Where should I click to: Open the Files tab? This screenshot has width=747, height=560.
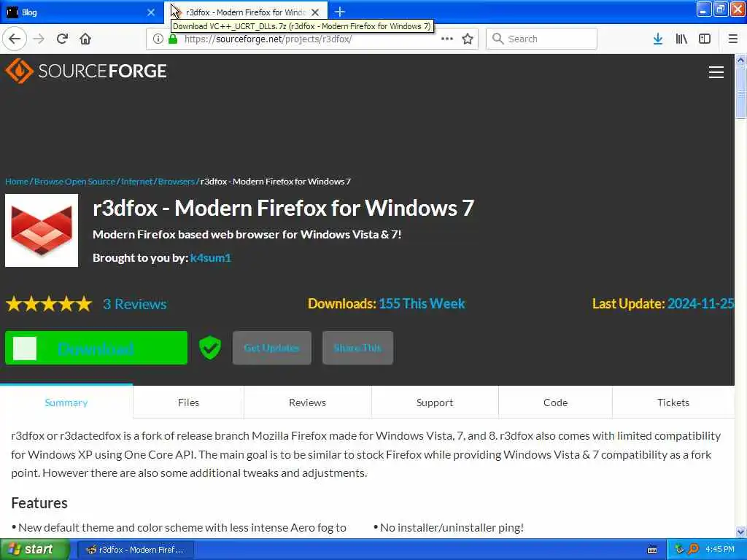click(x=189, y=402)
